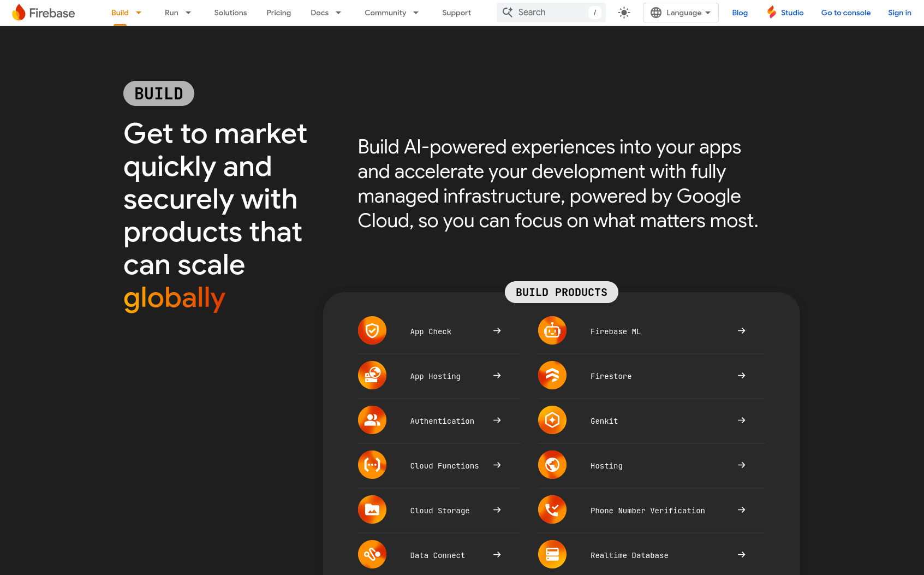Select the Authentication users icon
924x575 pixels.
click(372, 420)
